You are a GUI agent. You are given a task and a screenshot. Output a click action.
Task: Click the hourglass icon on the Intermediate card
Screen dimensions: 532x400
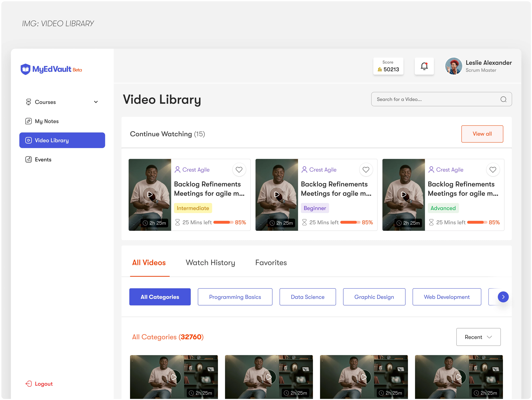tap(177, 222)
